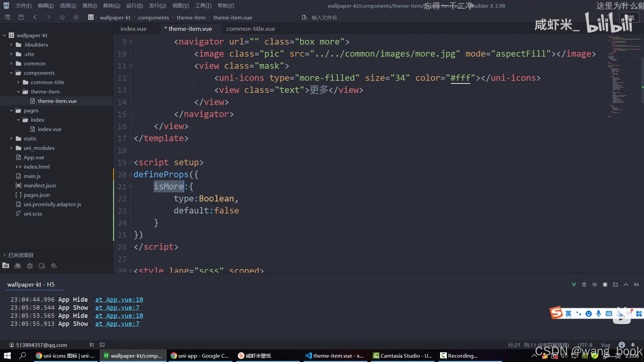Open manifest.json in the project tree
The image size is (644, 362).
pos(40,185)
